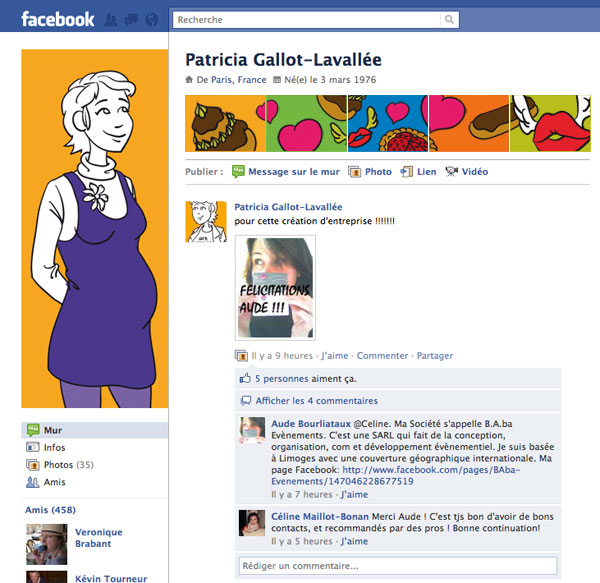This screenshot has width=600, height=583.
Task: Open messages icon in top bar
Action: [131, 20]
